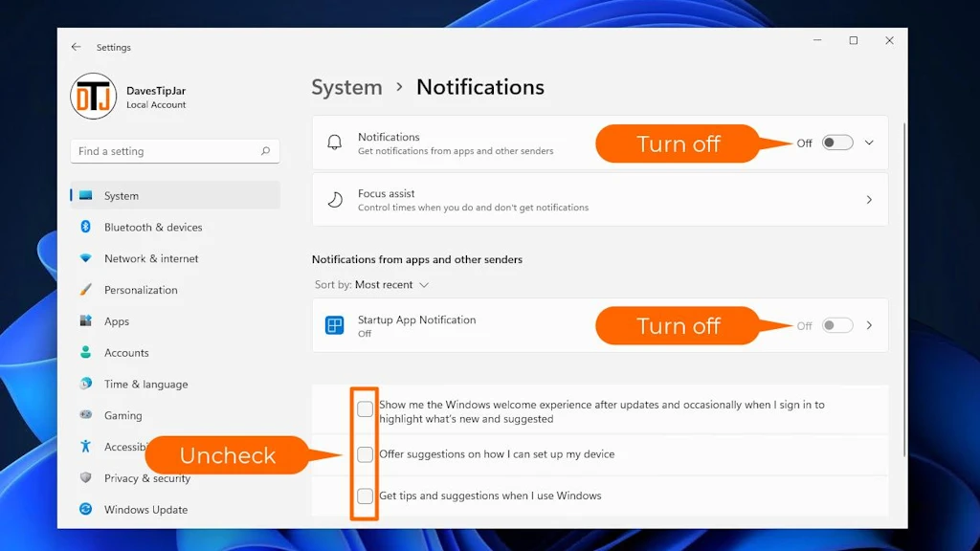
Task: Open the Sort by Most recent dropdown
Action: click(x=391, y=285)
